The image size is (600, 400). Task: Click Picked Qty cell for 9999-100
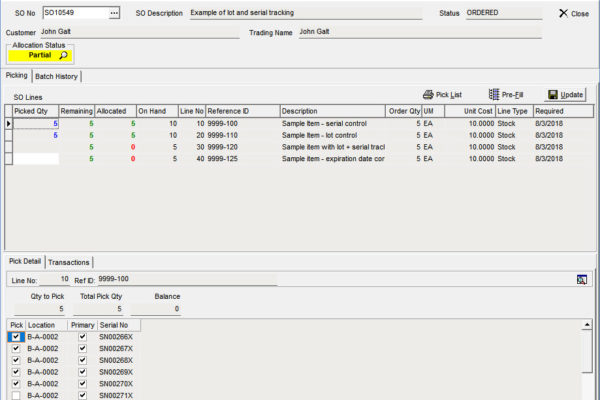[x=36, y=124]
